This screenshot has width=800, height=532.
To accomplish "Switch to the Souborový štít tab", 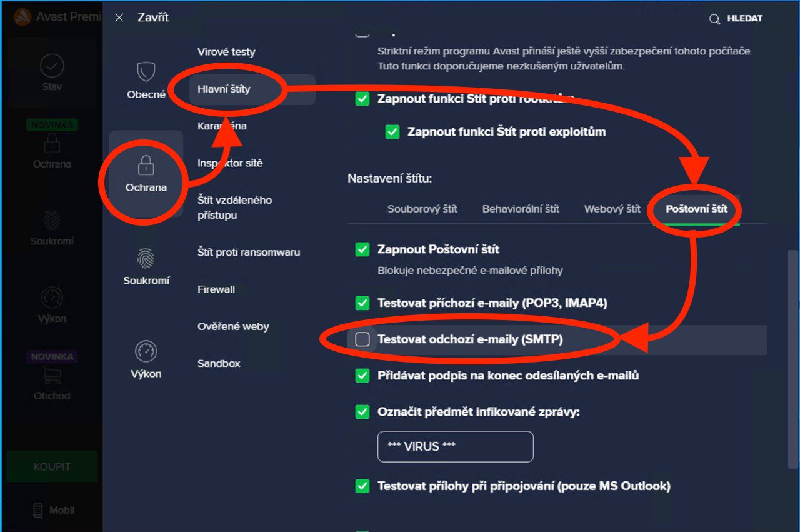I will click(422, 209).
